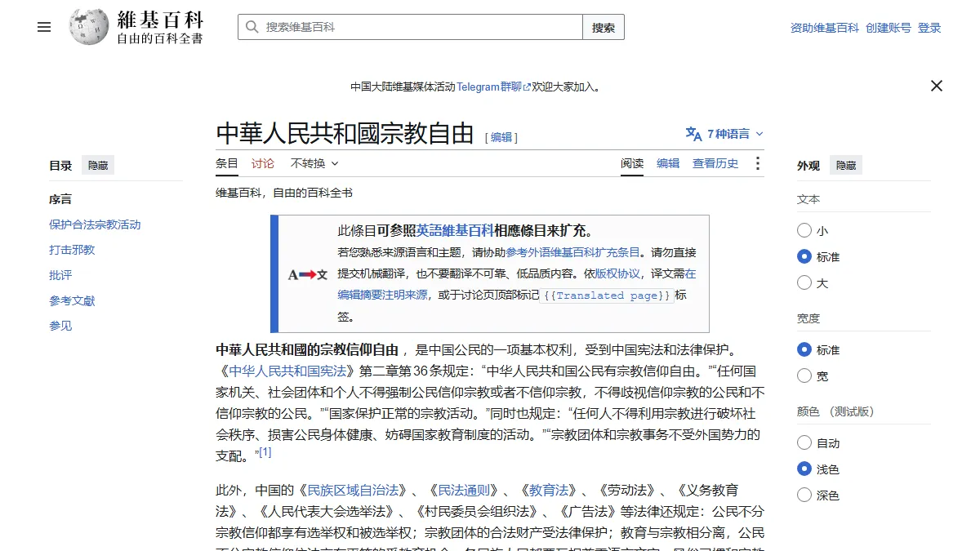
Task: Click the language translate icon
Action: 693,134
